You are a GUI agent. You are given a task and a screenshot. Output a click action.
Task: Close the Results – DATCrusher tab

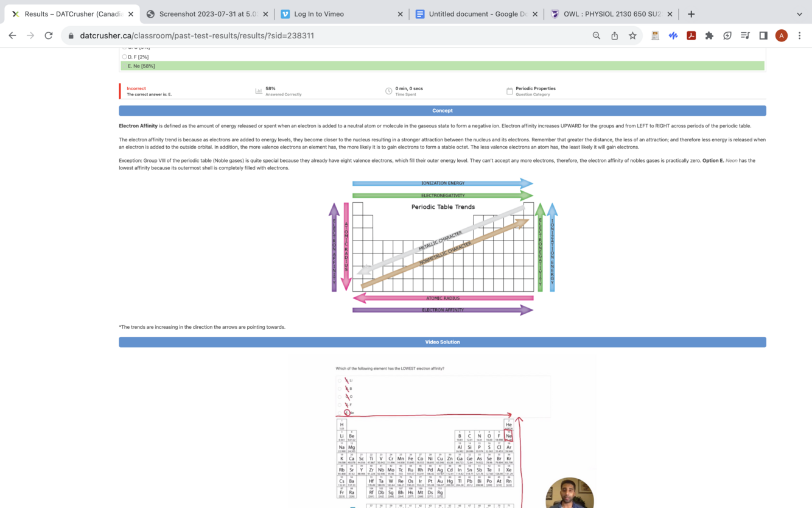point(131,14)
